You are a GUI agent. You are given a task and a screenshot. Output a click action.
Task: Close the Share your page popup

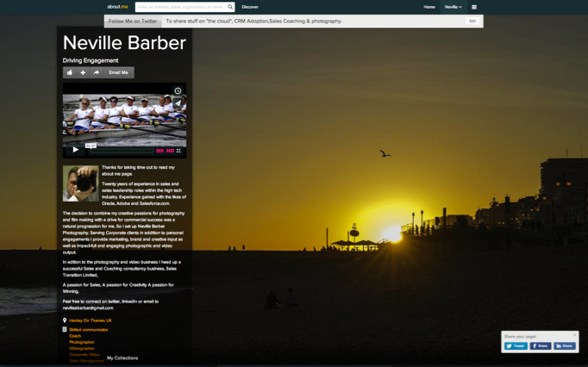575,335
